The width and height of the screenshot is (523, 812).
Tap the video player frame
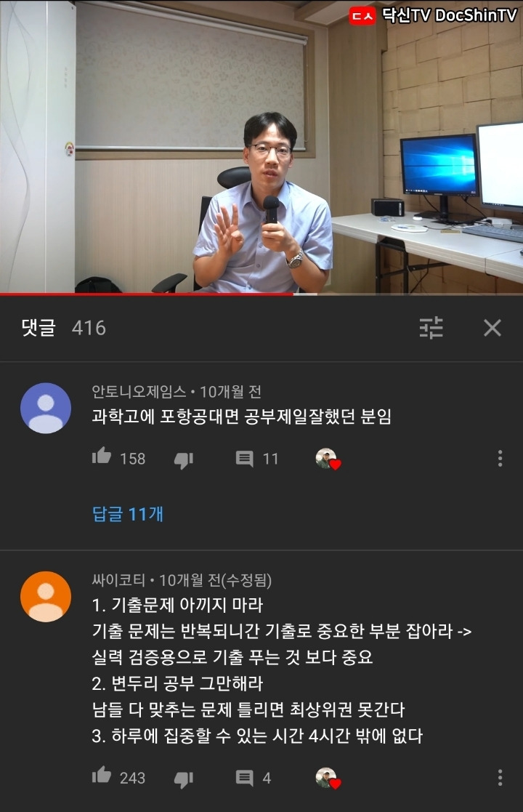(261, 147)
